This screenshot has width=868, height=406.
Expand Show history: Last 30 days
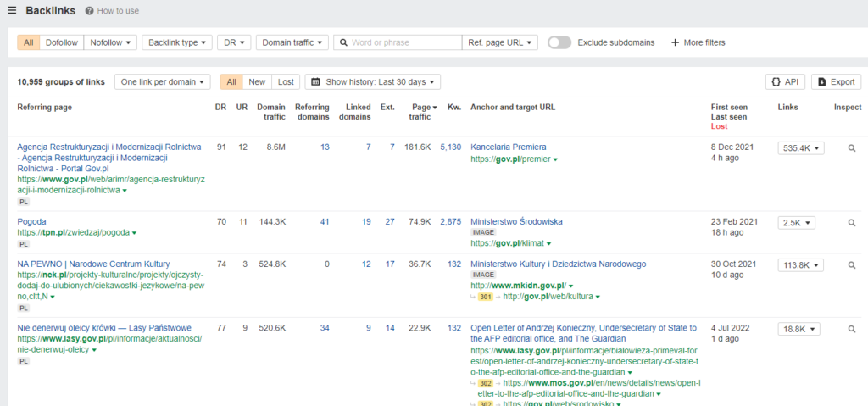[372, 81]
